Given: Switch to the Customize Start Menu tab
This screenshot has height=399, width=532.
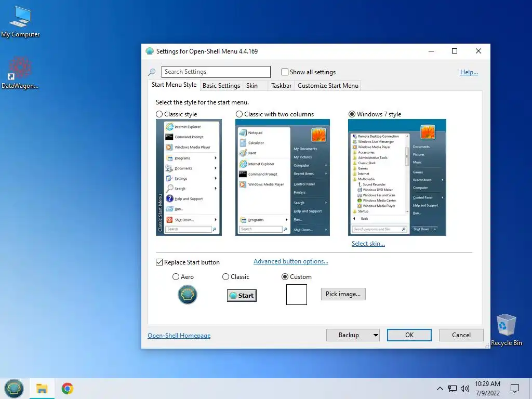Looking at the screenshot, I should tap(328, 86).
